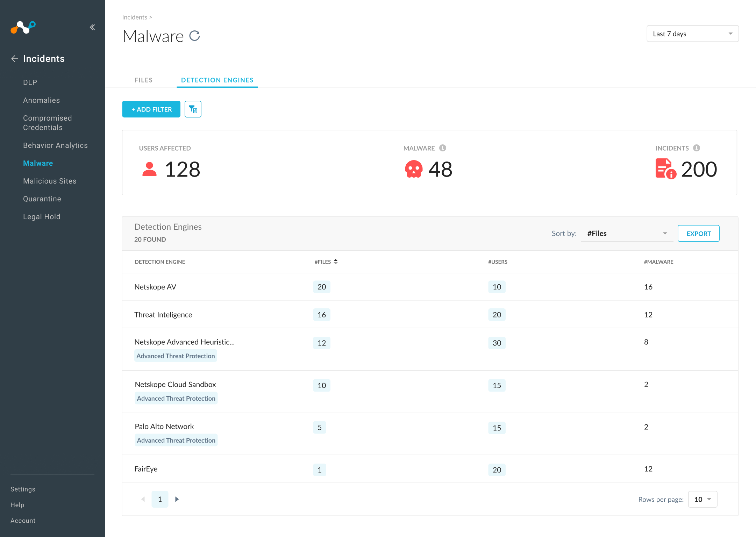
Task: Go back using the Incidents arrow
Action: point(14,59)
